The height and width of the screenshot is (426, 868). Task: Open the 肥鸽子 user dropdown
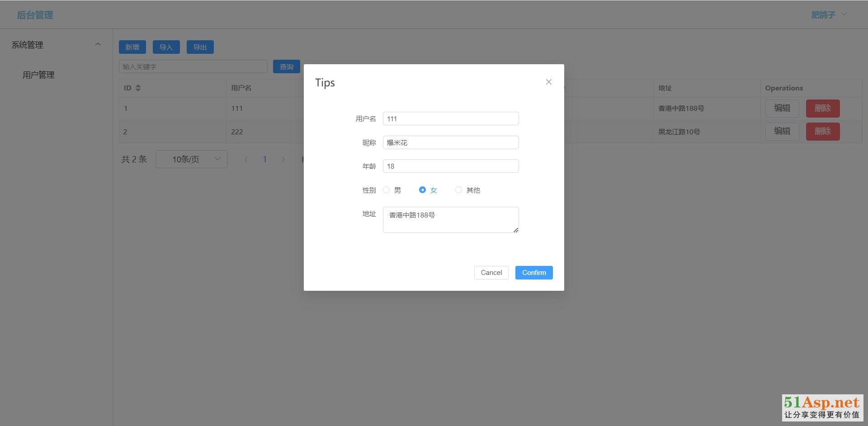point(829,15)
